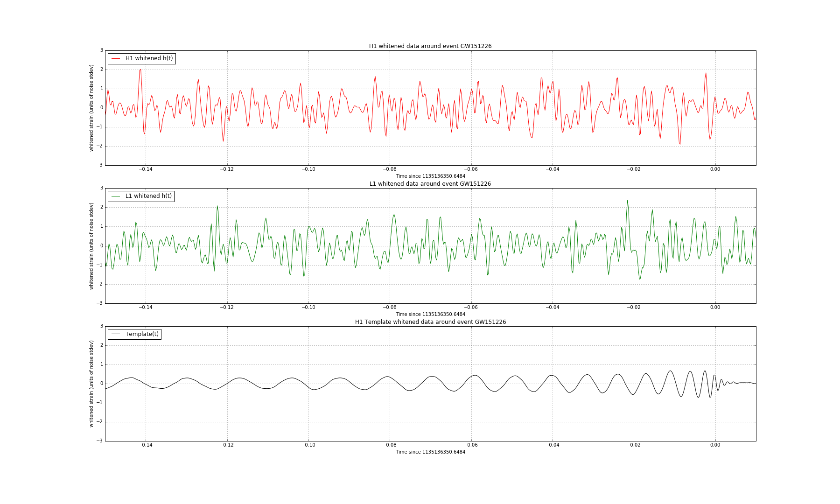Click the y-tick label '−2' of the L1 plot

[x=100, y=284]
